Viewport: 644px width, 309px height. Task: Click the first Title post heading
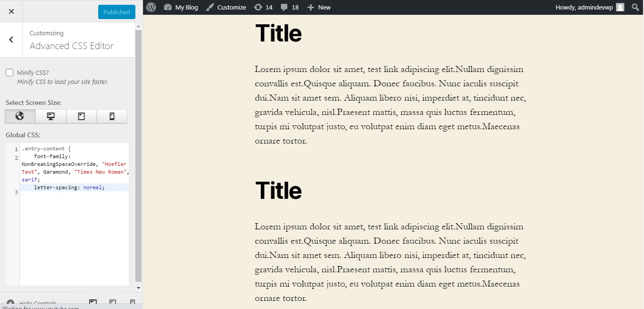click(278, 33)
